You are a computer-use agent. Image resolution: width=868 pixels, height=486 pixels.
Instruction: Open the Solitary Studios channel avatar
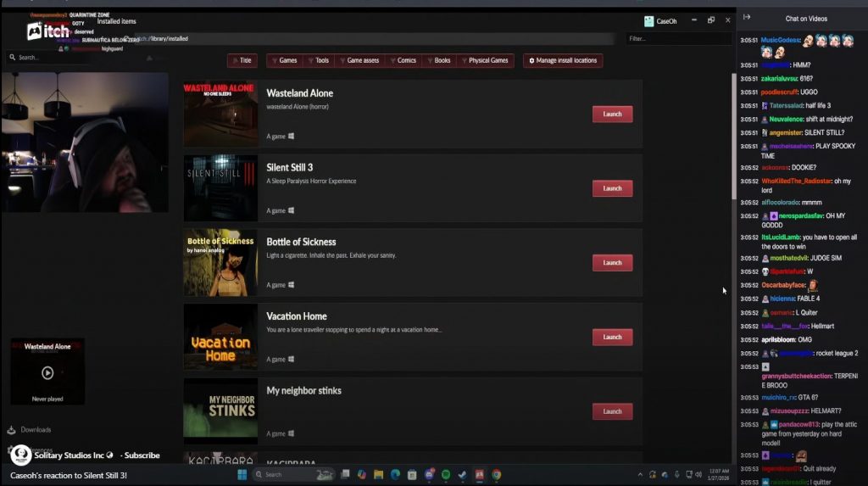coord(21,455)
